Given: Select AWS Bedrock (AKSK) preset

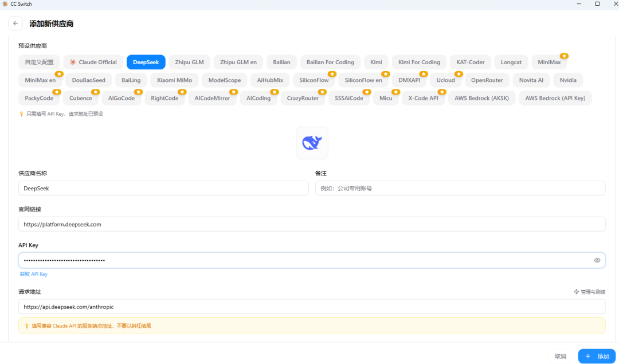Looking at the screenshot, I should pyautogui.click(x=481, y=98).
